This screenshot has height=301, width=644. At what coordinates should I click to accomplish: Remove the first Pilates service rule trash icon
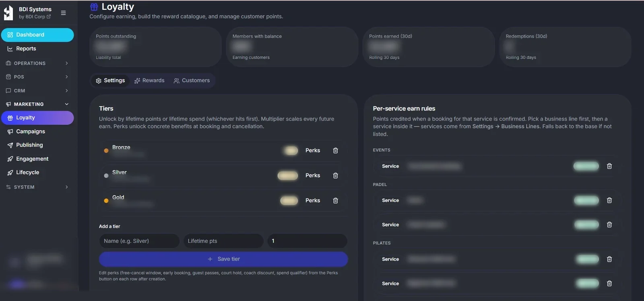[x=609, y=259]
